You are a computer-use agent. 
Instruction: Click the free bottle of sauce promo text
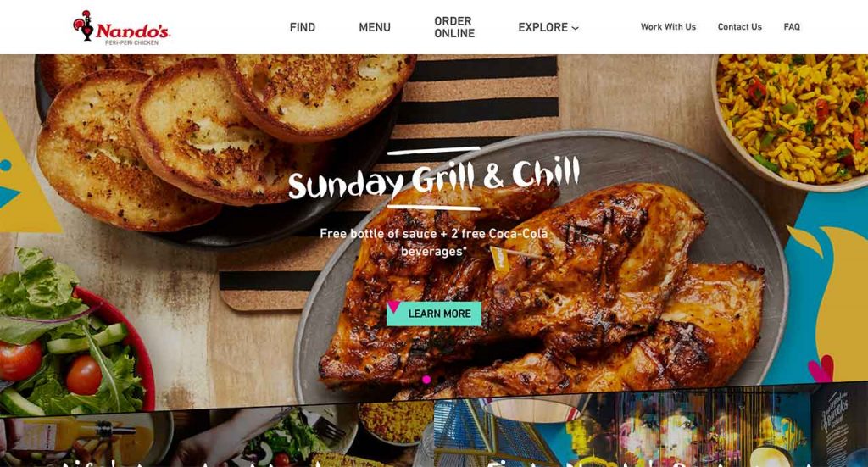click(x=434, y=242)
